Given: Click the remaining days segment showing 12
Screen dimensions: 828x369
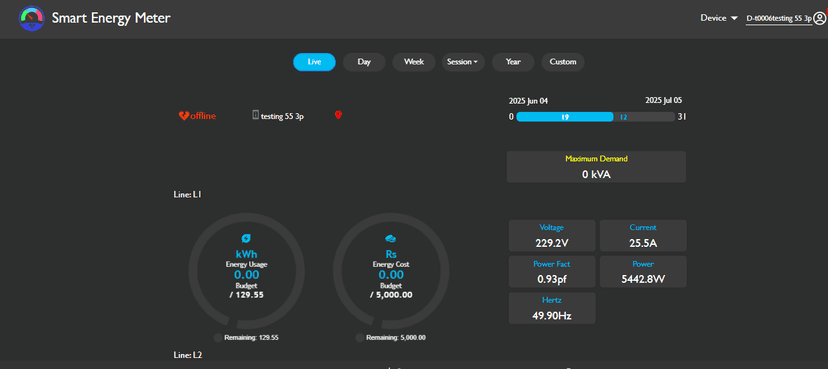Looking at the screenshot, I should click(644, 117).
